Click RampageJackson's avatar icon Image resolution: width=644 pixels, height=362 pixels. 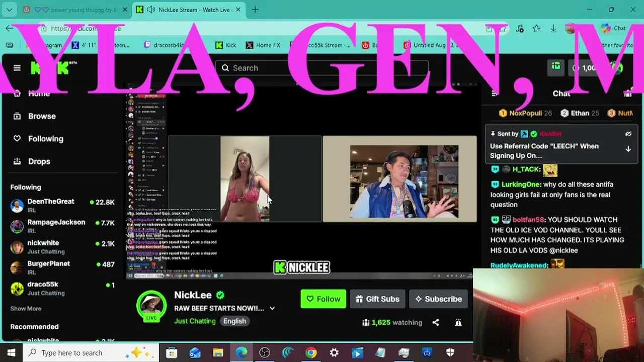(17, 226)
